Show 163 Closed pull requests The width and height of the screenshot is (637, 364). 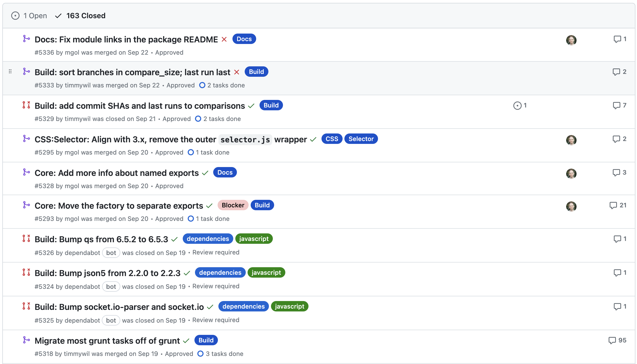[80, 16]
